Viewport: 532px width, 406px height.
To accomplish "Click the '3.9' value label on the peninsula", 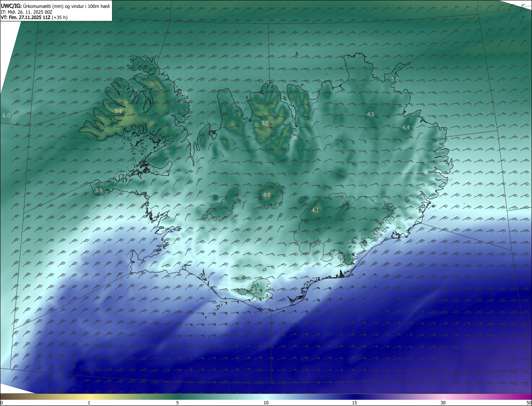I will [x=99, y=190].
